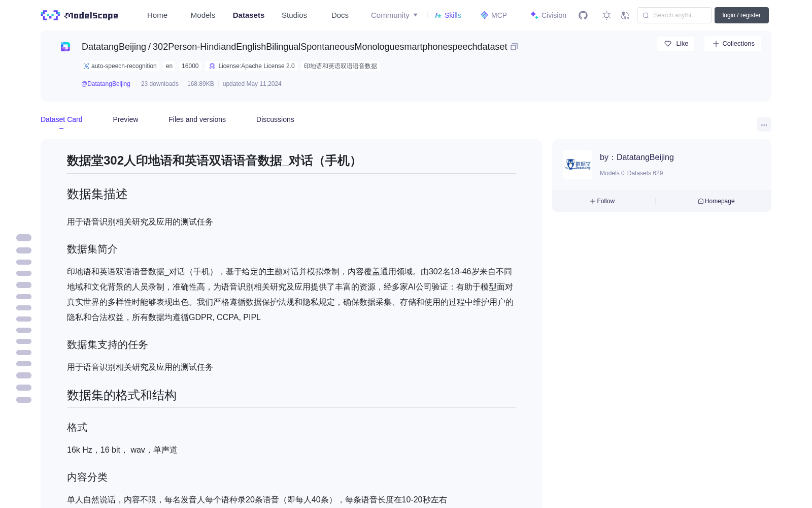Click the MCP diamond icon
This screenshot has height=508, width=812.
point(484,15)
